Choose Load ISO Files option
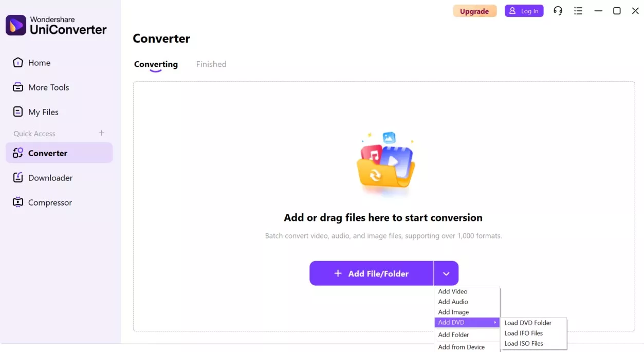Screen dimensions: 644x352 [x=523, y=343]
